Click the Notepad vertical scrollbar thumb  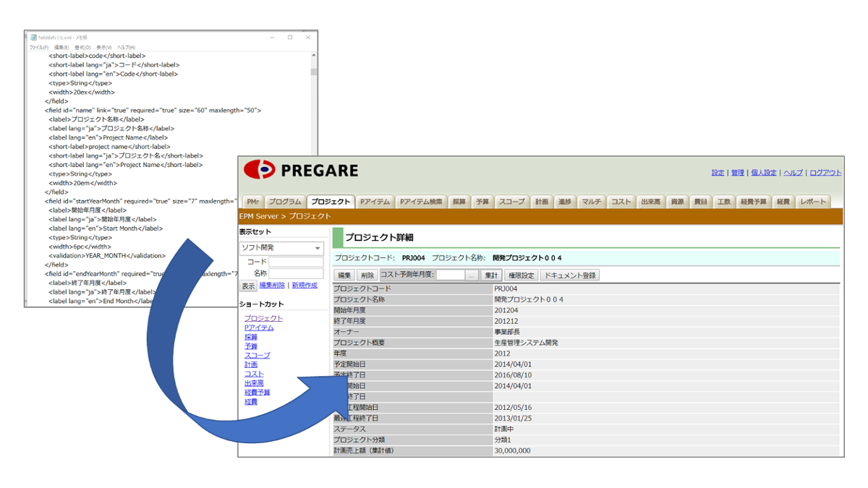pos(314,70)
